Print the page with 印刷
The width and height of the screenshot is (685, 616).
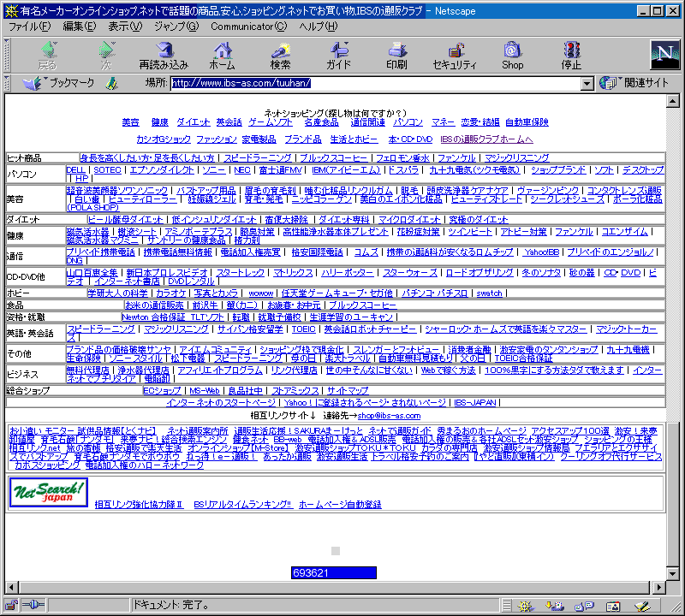(396, 56)
